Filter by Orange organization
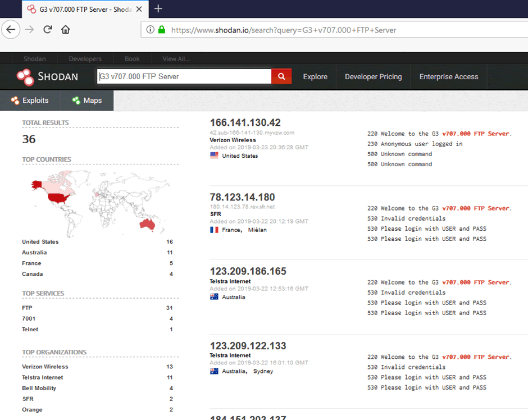528x420 pixels. click(x=33, y=409)
